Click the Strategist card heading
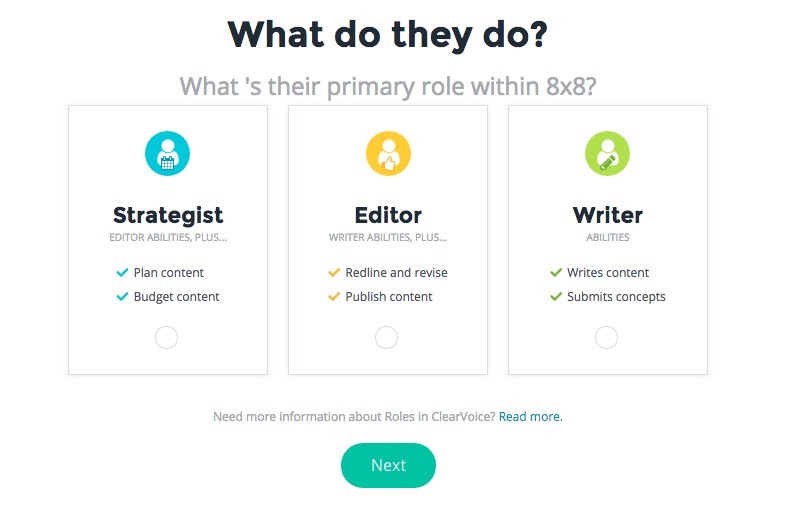This screenshot has width=795, height=517. [168, 216]
